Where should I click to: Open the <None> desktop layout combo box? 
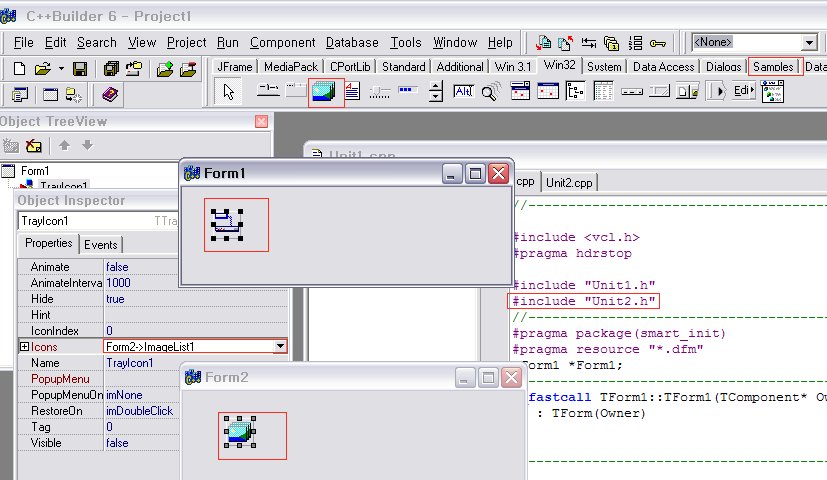(x=808, y=43)
